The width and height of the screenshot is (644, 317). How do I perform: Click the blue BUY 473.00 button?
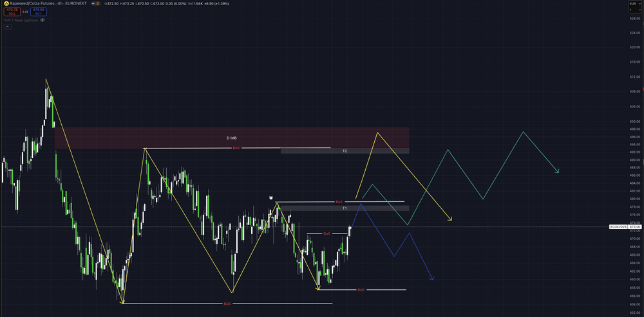point(39,12)
